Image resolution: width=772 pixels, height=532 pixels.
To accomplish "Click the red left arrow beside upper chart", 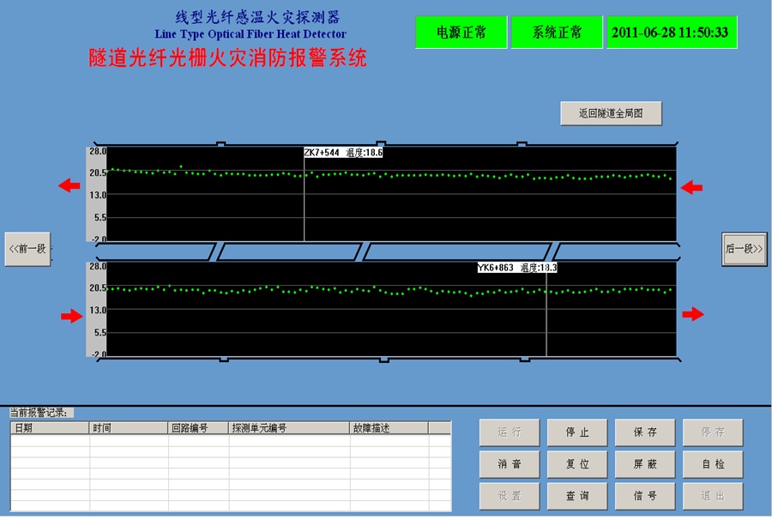I will 69,186.
